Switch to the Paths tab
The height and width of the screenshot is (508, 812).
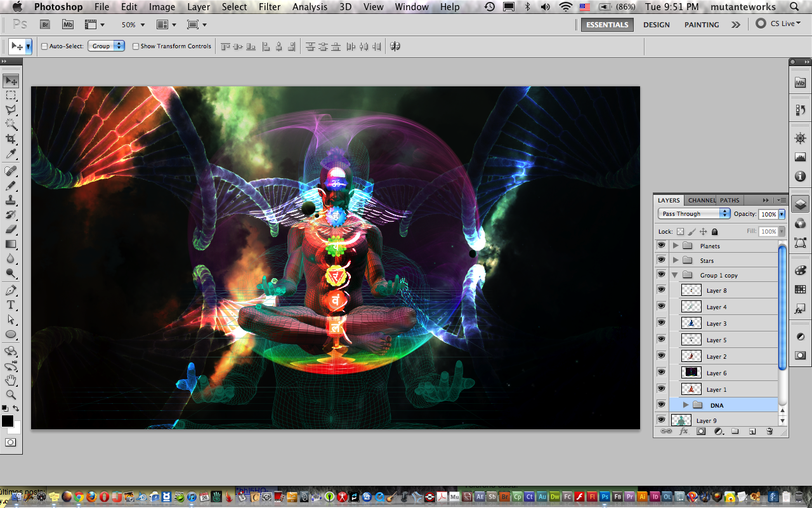[x=730, y=200]
